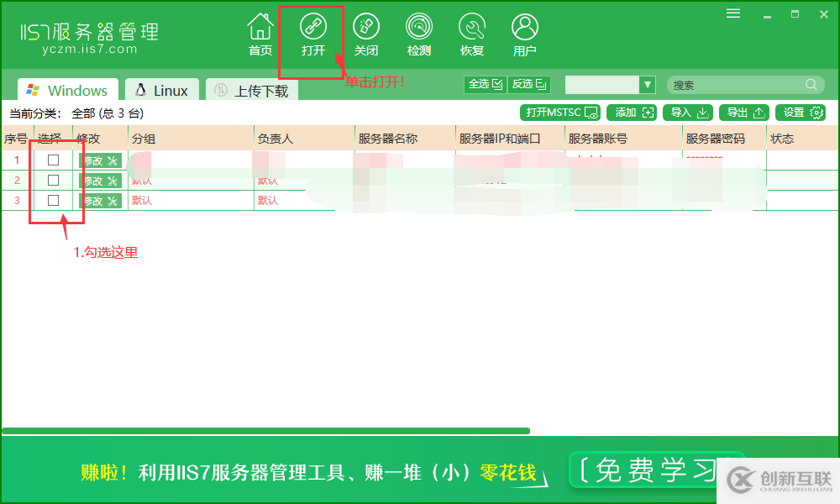Viewport: 840px width, 504px height.
Task: Switch to the Linux tab
Action: [162, 90]
